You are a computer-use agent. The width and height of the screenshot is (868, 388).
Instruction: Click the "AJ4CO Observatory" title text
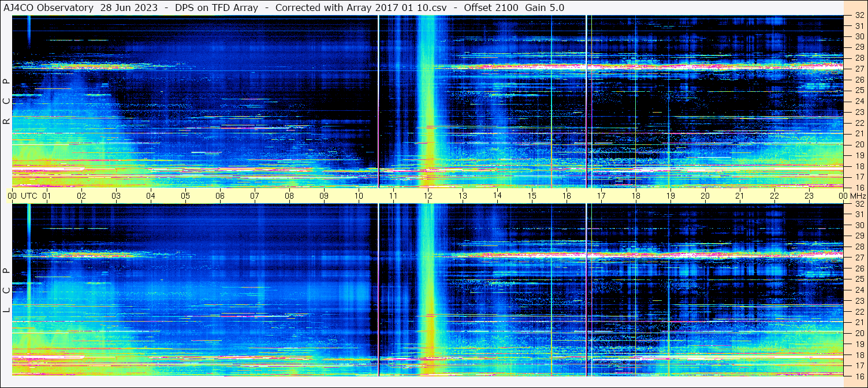click(x=49, y=8)
